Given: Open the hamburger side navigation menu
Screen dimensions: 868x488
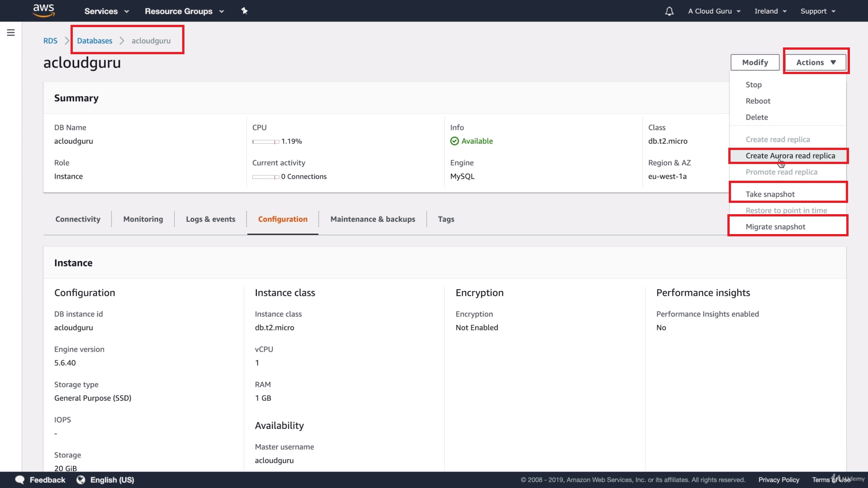Looking at the screenshot, I should click(11, 33).
